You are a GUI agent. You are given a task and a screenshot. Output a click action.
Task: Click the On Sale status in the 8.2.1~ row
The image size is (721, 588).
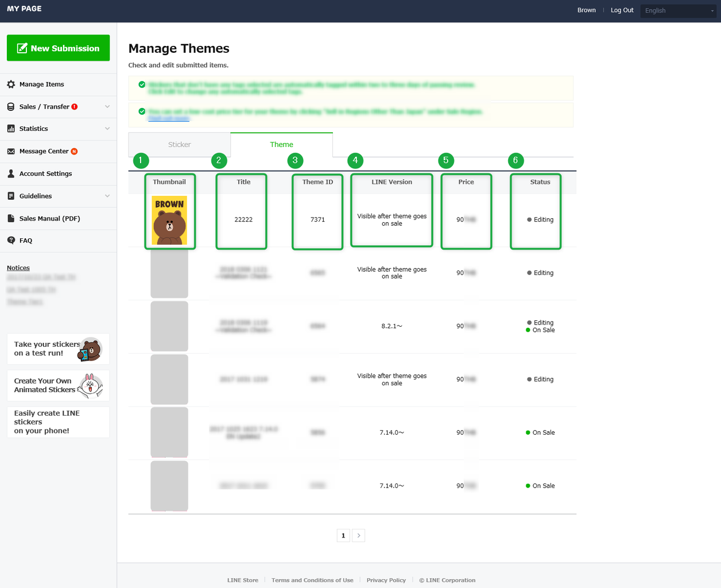[x=540, y=330]
